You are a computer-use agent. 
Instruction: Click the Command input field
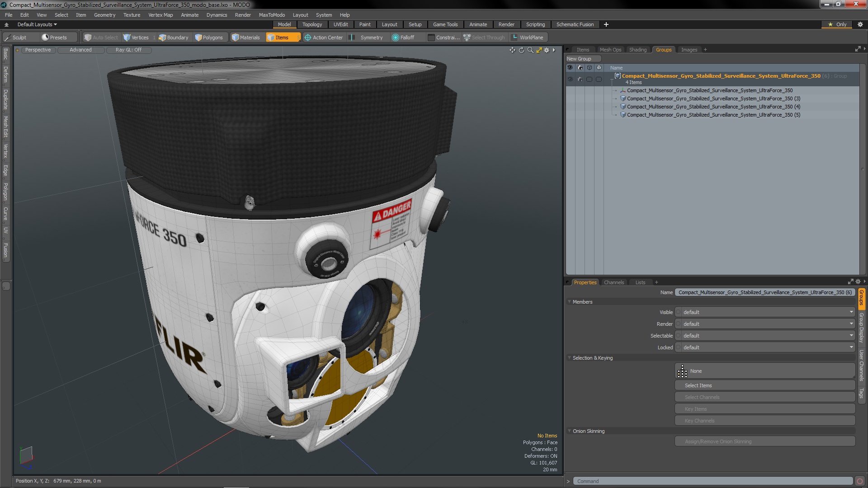pyautogui.click(x=713, y=481)
